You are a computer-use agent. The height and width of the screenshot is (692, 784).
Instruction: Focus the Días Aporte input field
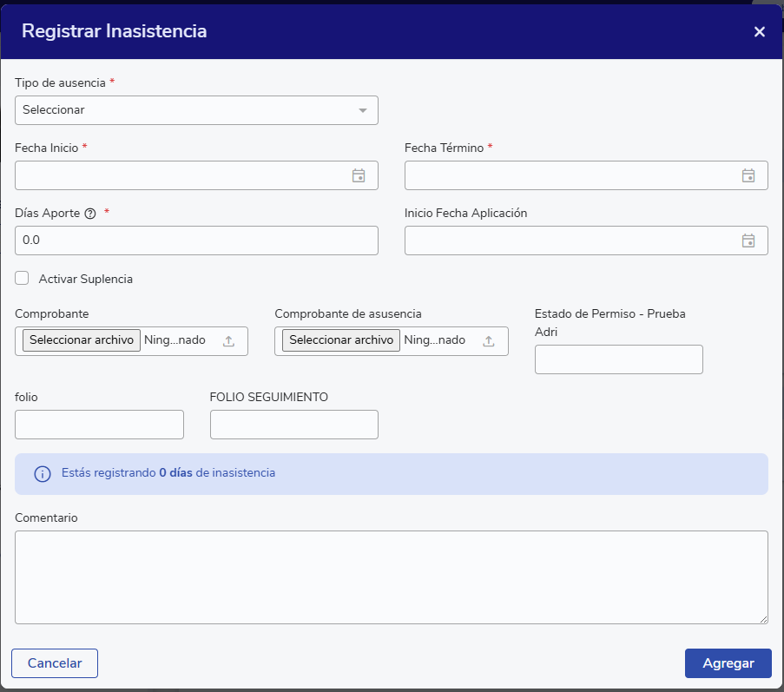click(x=196, y=241)
